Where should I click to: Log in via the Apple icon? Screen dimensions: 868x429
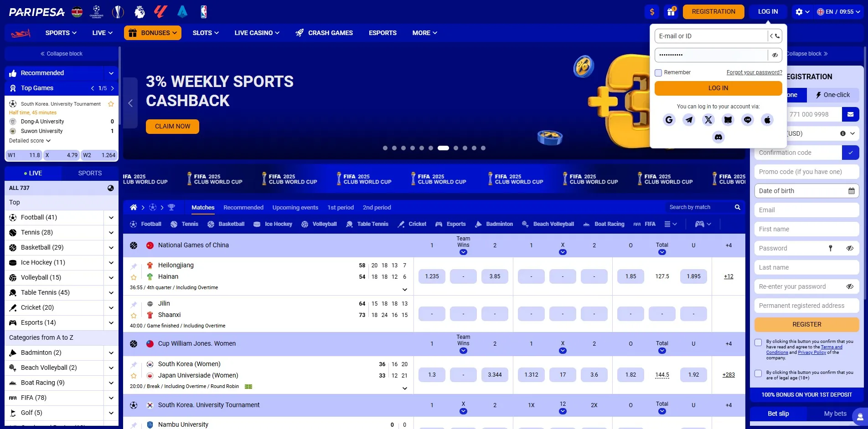pyautogui.click(x=767, y=120)
